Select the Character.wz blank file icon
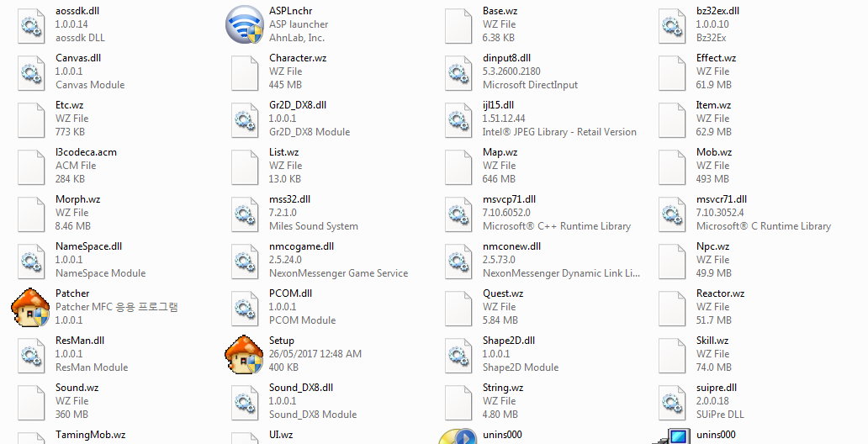The width and height of the screenshot is (868, 444). pos(245,71)
